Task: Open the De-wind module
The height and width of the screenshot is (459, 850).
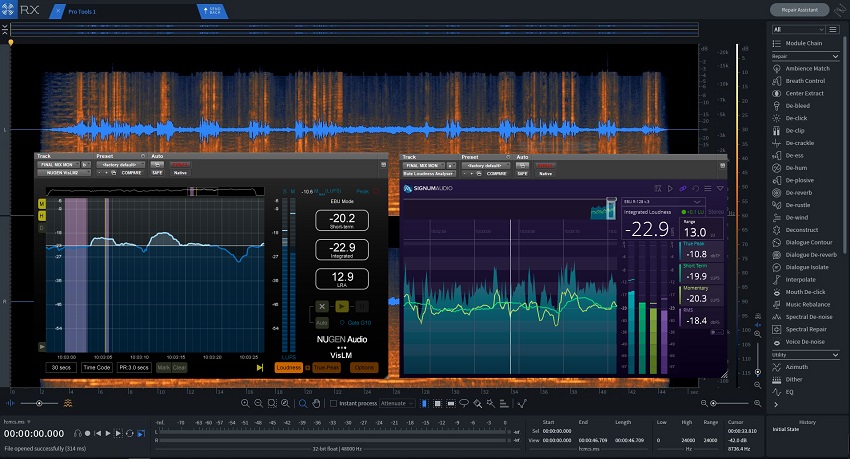Action: (x=790, y=217)
